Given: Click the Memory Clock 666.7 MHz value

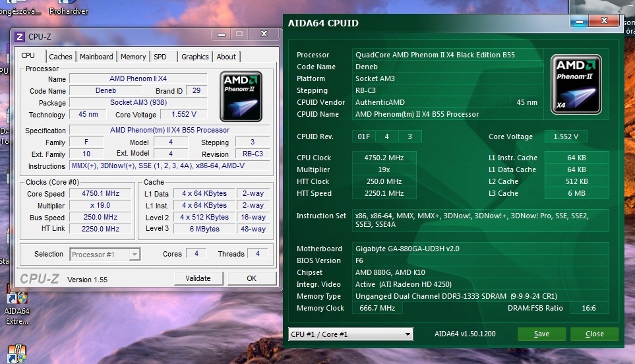Looking at the screenshot, I should (377, 308).
